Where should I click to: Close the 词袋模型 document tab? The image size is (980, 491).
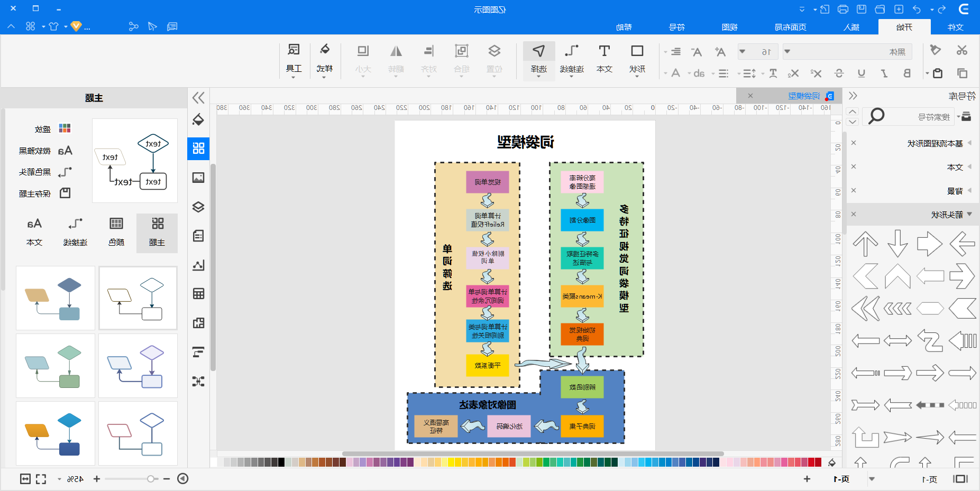750,96
